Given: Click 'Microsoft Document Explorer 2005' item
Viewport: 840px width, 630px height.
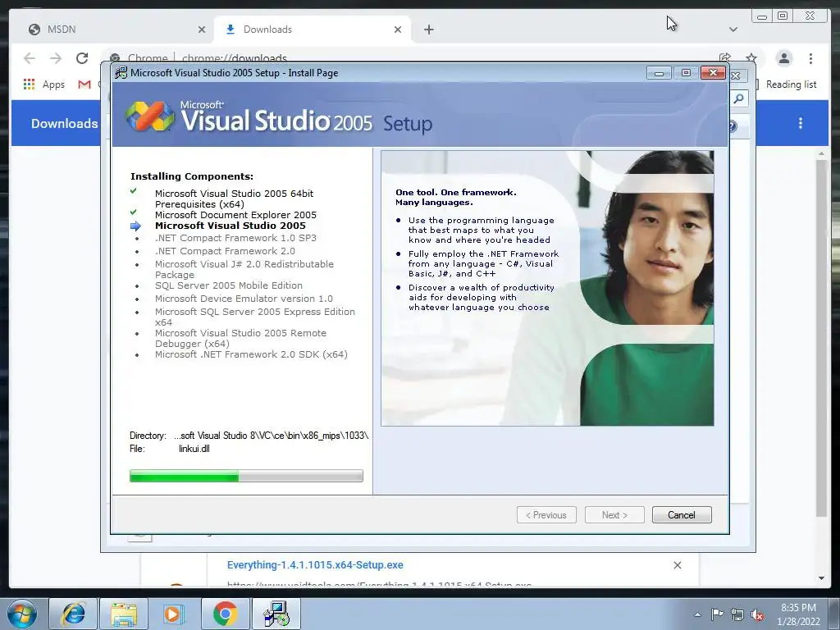Looking at the screenshot, I should point(235,215).
